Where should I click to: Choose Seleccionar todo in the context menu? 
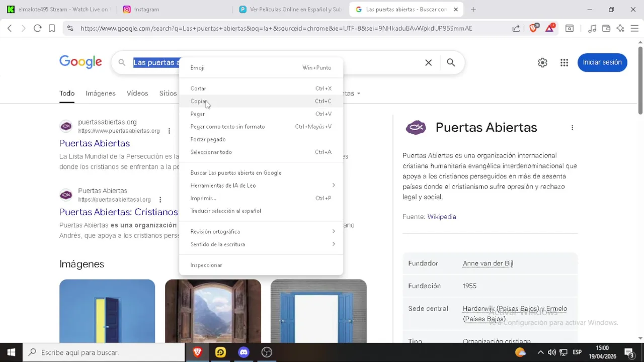[261, 152]
